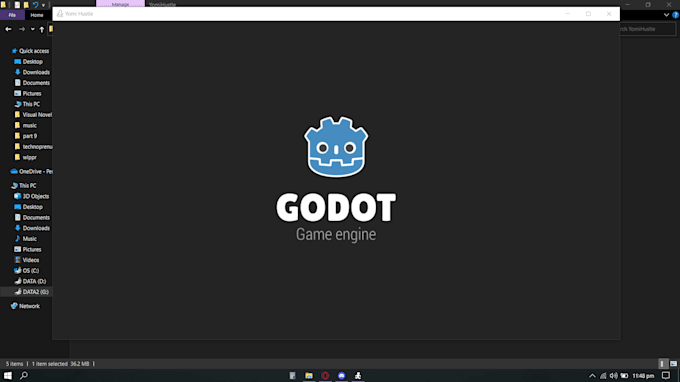Viewport: 680px width, 382px height.
Task: Click the Properties icon in quick access toolbar
Action: coord(17,5)
